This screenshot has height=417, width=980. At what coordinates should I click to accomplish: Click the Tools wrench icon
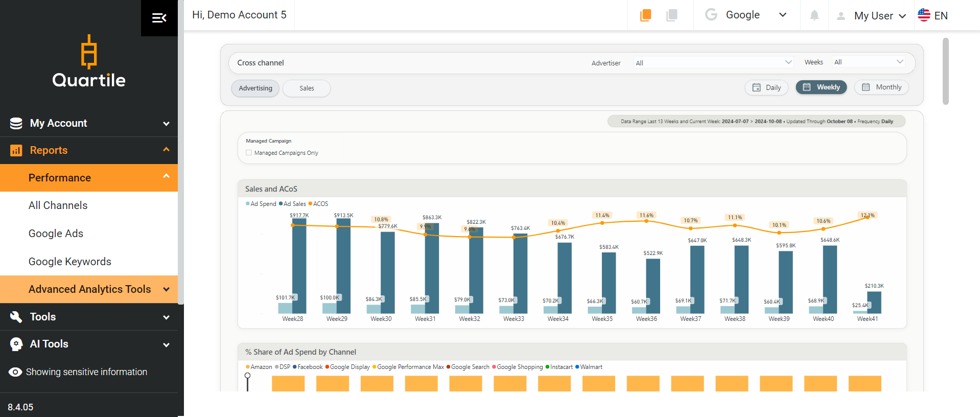pyautogui.click(x=16, y=317)
